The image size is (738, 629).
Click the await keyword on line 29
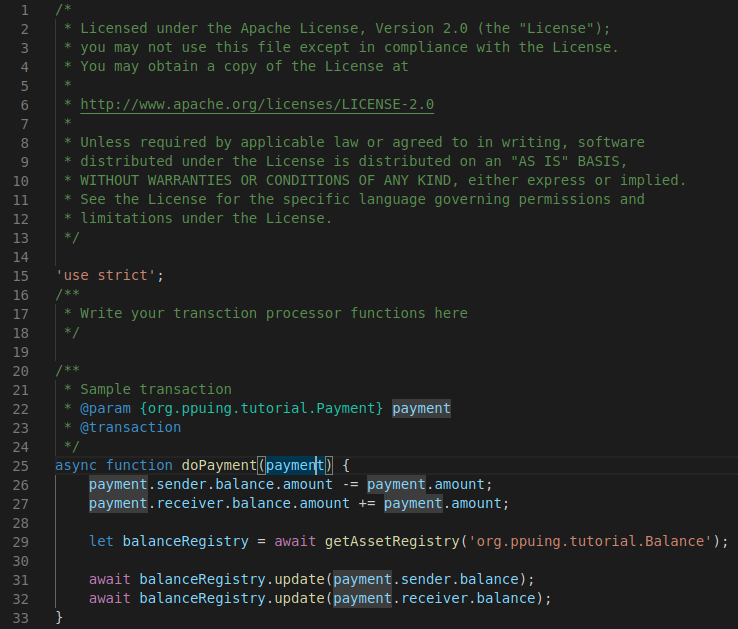click(295, 541)
